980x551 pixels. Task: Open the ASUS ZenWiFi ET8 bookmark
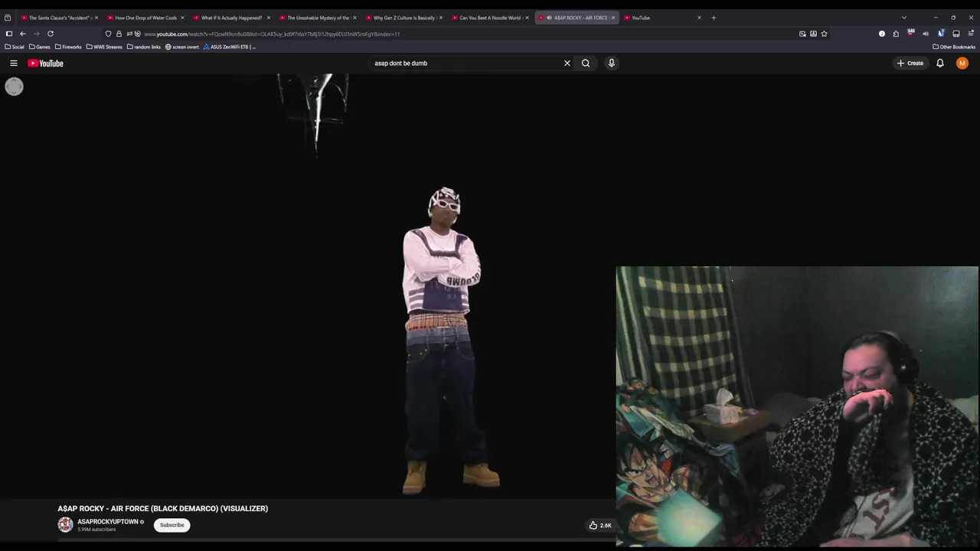pos(230,47)
